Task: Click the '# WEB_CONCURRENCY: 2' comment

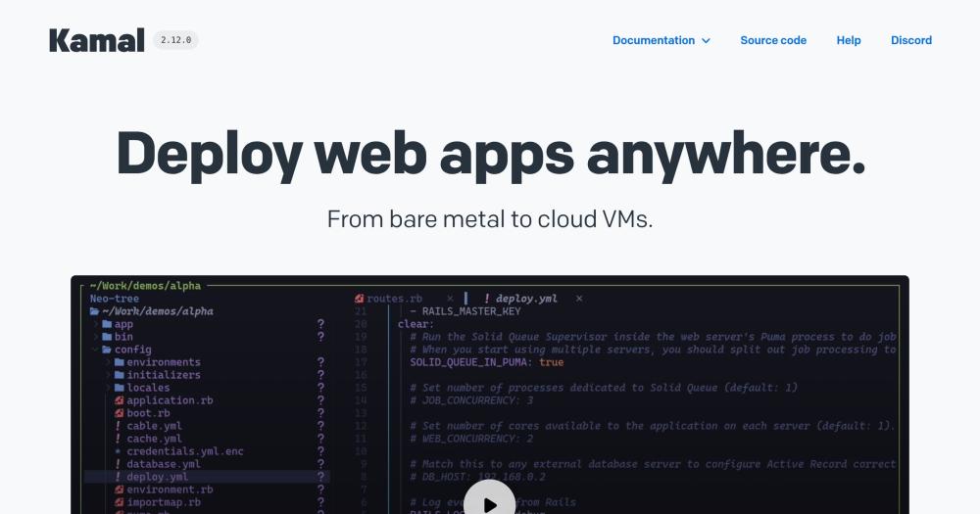Action: 472,439
